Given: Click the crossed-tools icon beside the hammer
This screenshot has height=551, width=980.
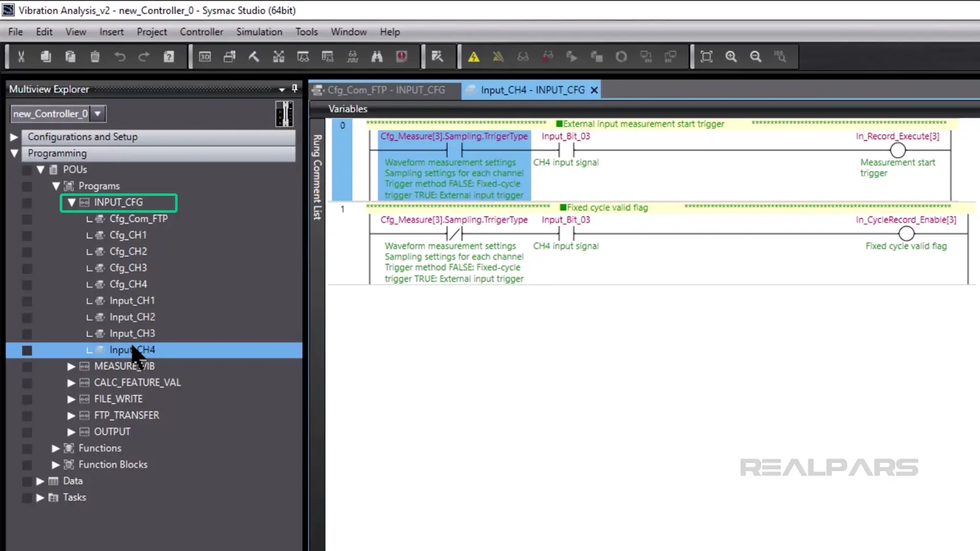Looking at the screenshot, I should click(x=278, y=57).
